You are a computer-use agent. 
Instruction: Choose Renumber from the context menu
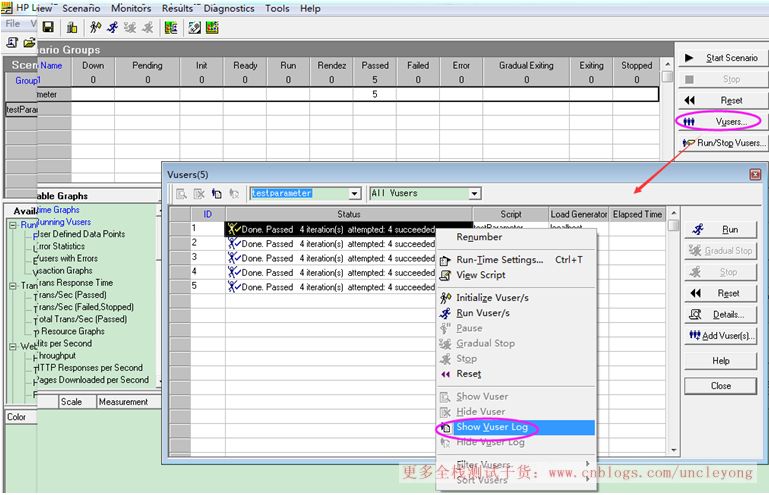coord(516,237)
